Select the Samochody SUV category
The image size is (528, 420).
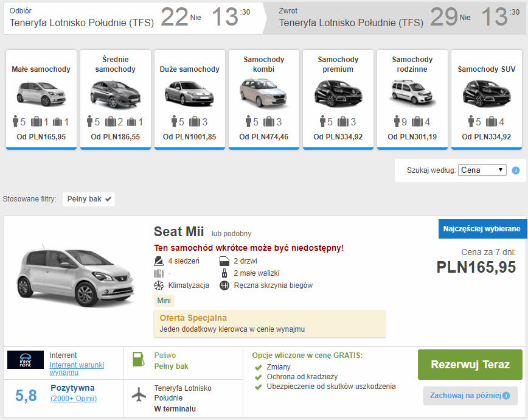click(486, 99)
